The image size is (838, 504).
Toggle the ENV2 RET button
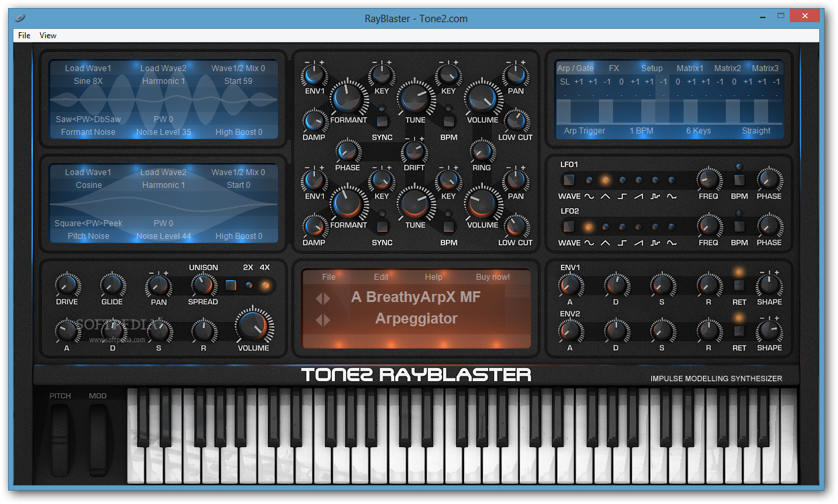click(739, 331)
